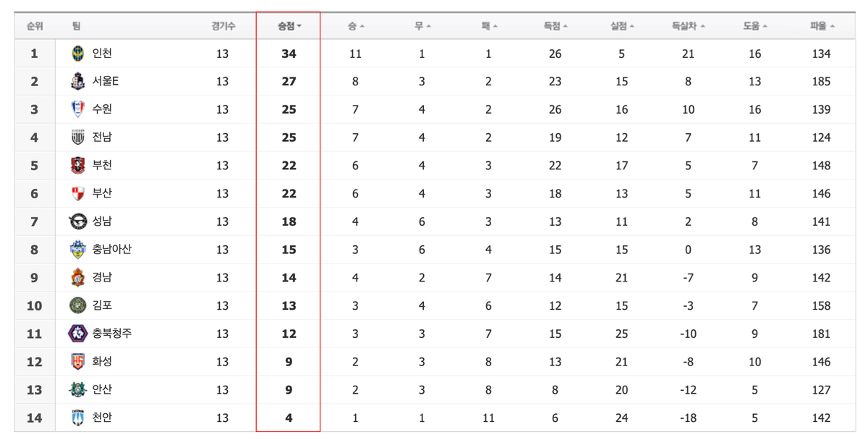
Task: Sort table by 득점 column header
Action: pyautogui.click(x=555, y=26)
